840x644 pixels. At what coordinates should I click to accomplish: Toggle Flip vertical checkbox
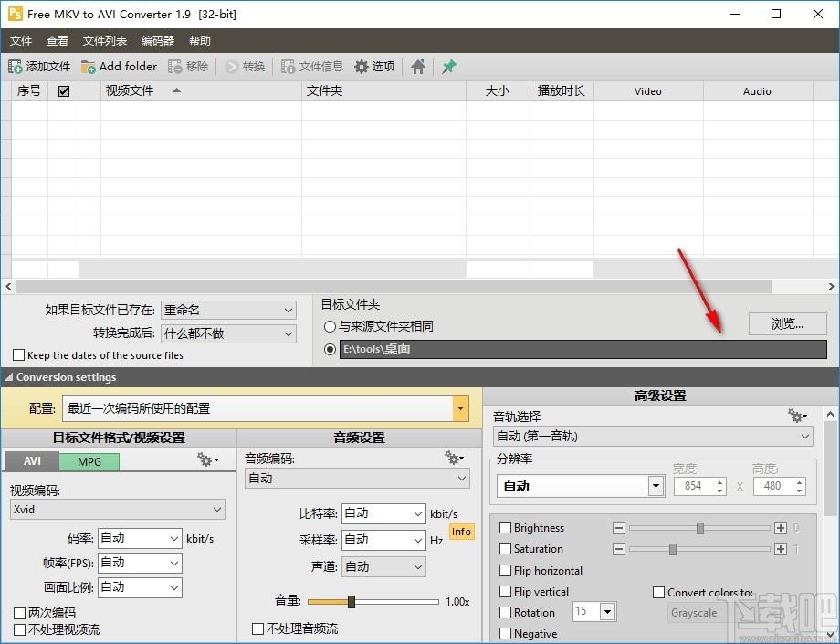click(505, 592)
